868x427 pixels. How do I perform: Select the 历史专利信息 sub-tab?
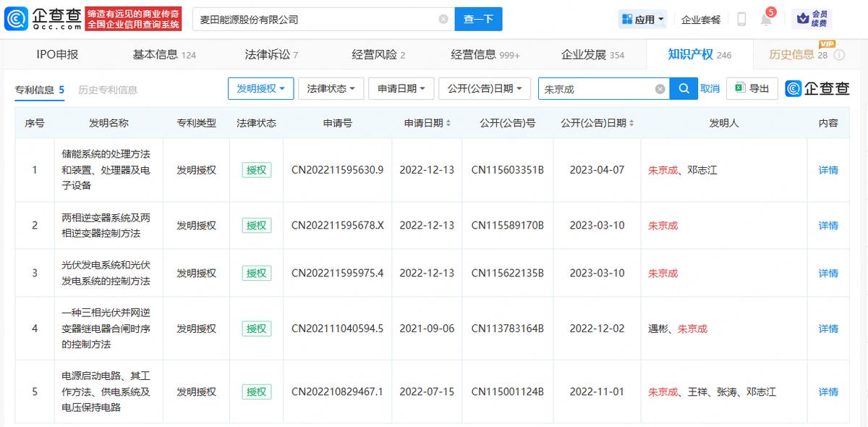pyautogui.click(x=108, y=90)
